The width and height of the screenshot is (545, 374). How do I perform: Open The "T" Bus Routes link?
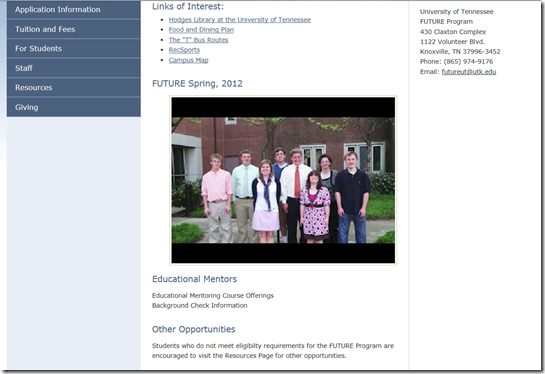click(198, 40)
